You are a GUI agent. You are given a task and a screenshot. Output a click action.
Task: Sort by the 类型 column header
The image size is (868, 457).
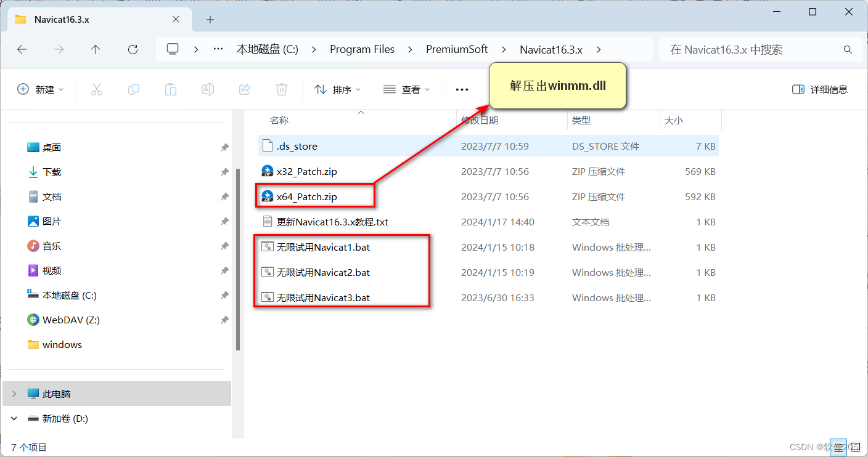point(581,121)
